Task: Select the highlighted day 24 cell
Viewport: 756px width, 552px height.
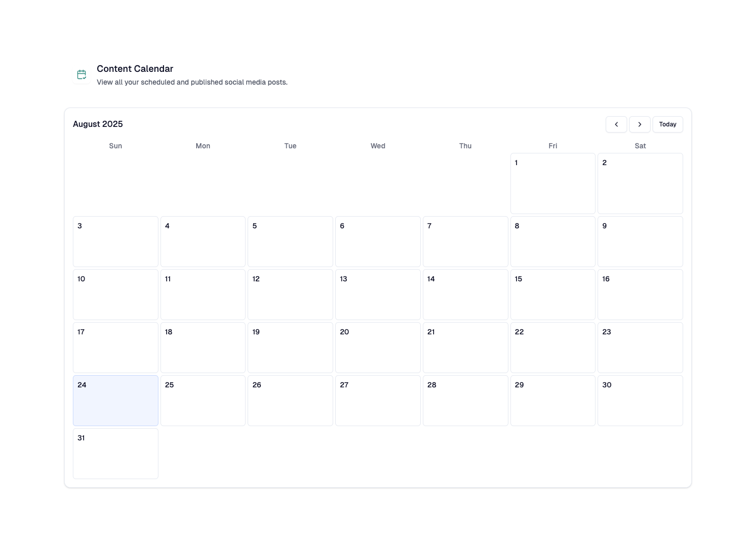Action: [115, 400]
